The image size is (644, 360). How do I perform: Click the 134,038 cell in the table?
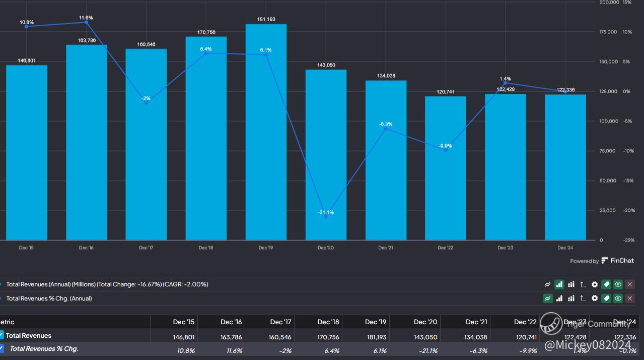coord(476,337)
